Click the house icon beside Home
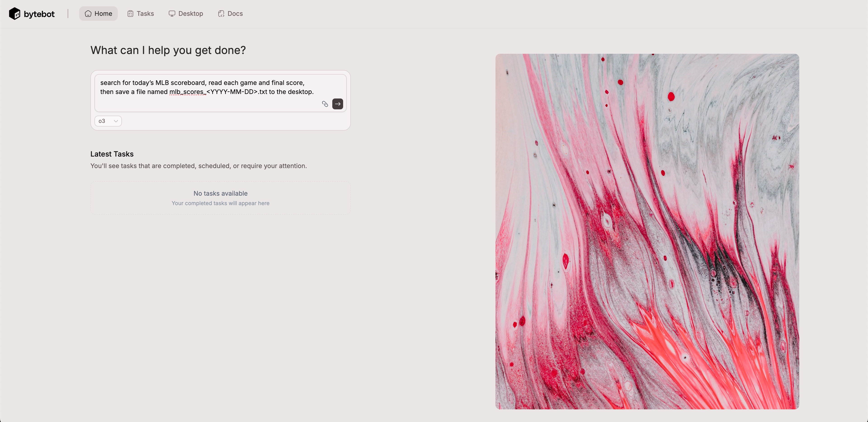Image resolution: width=868 pixels, height=422 pixels. [88, 14]
